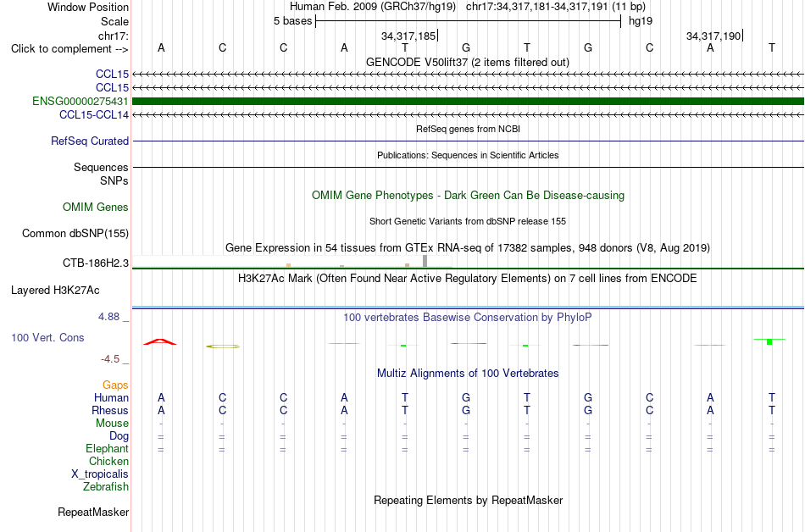805x532 pixels.
Task: Select the Chicken species row label
Action: pyautogui.click(x=108, y=461)
